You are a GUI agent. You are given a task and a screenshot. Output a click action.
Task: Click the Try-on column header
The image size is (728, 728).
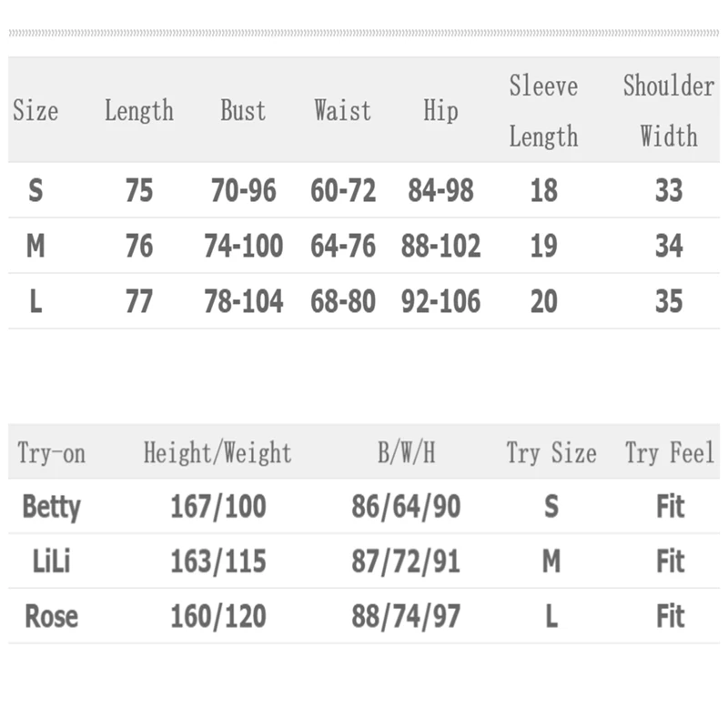tap(51, 452)
